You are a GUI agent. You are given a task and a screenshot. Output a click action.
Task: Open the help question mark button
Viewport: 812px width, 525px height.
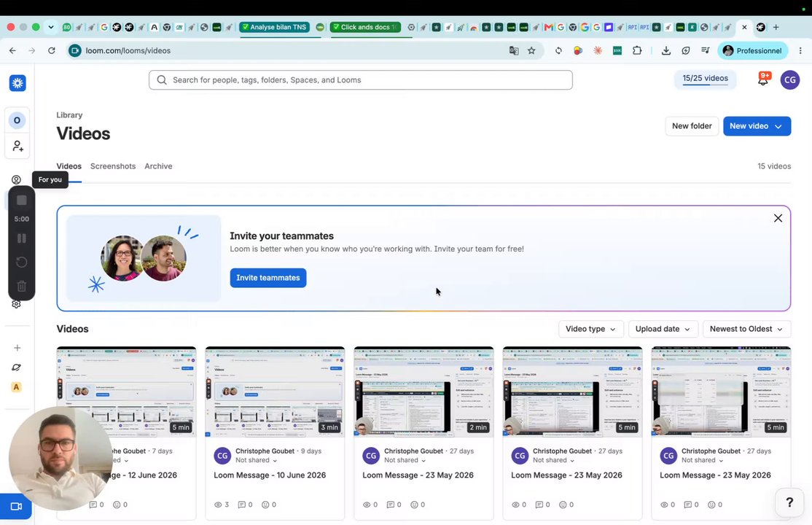[x=789, y=502]
